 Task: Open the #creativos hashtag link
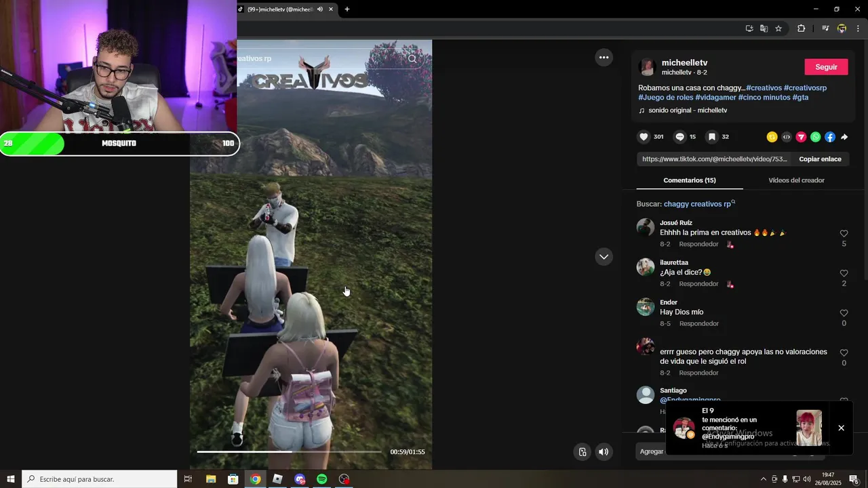click(764, 88)
